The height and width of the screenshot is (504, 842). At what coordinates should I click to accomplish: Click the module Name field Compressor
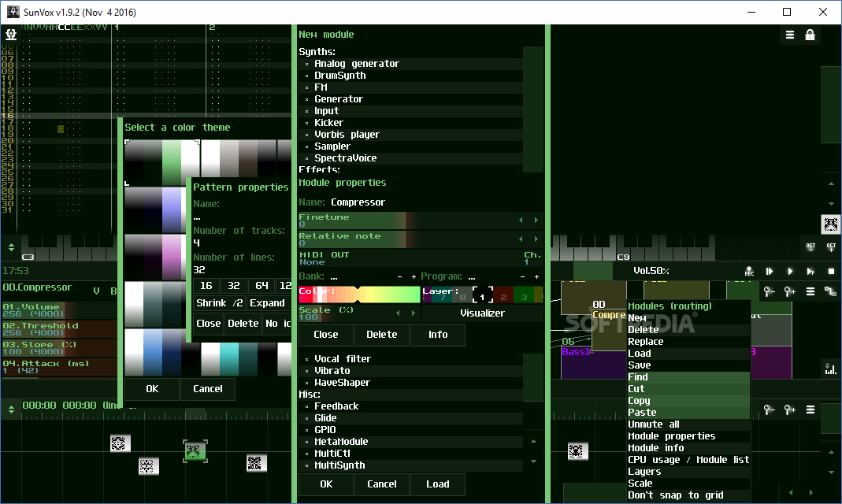click(x=358, y=202)
